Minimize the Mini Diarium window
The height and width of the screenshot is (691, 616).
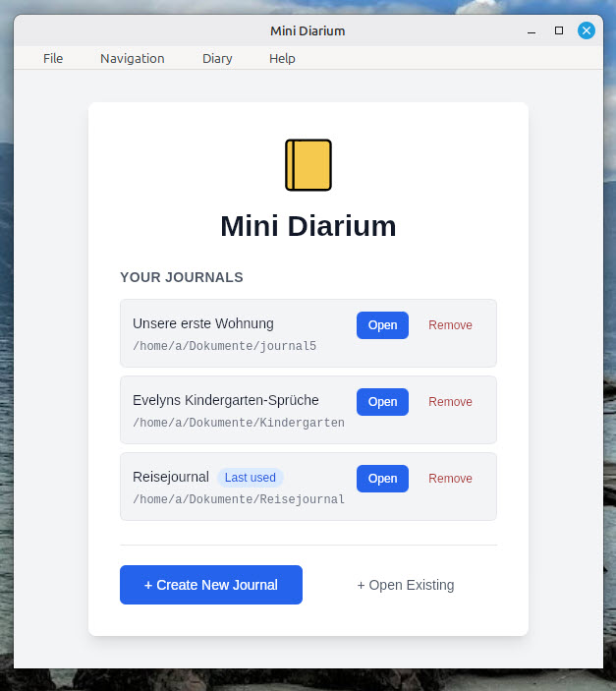[532, 30]
